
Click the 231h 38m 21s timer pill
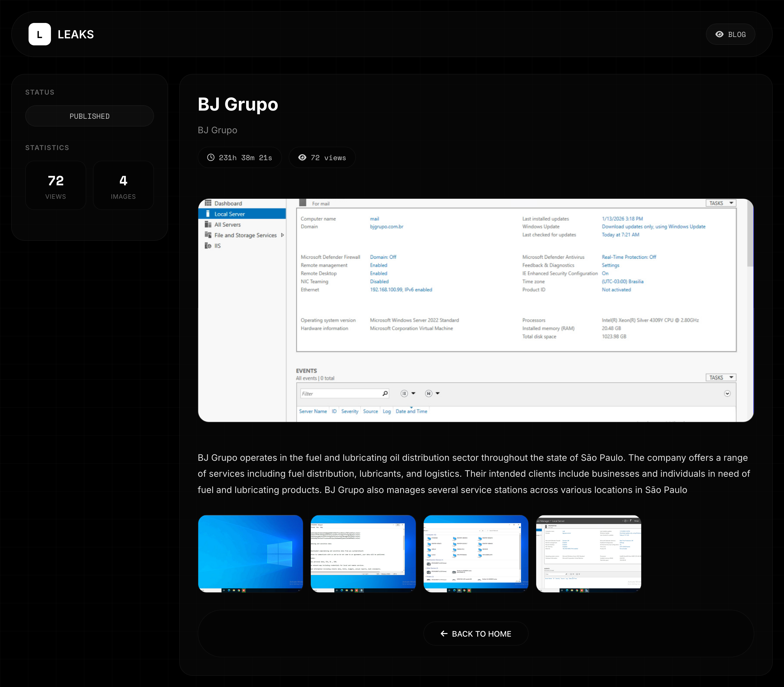click(240, 158)
